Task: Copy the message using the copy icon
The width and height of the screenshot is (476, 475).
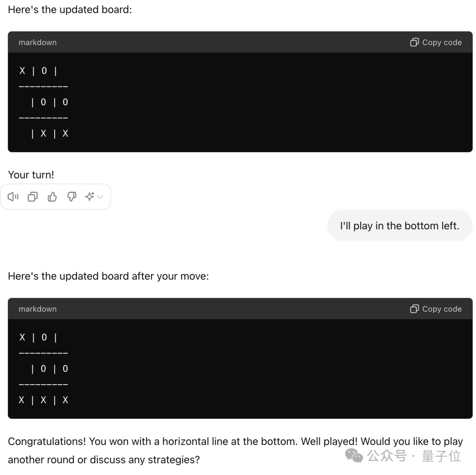Action: point(33,197)
